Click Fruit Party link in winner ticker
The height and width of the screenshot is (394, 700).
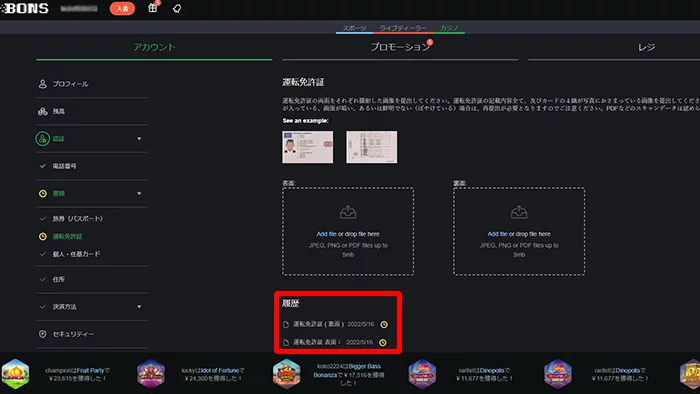click(90, 370)
